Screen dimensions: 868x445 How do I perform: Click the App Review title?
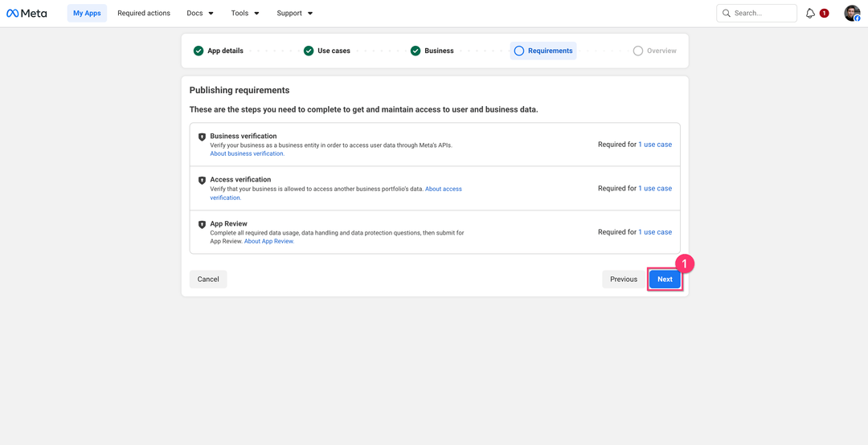[x=228, y=224]
